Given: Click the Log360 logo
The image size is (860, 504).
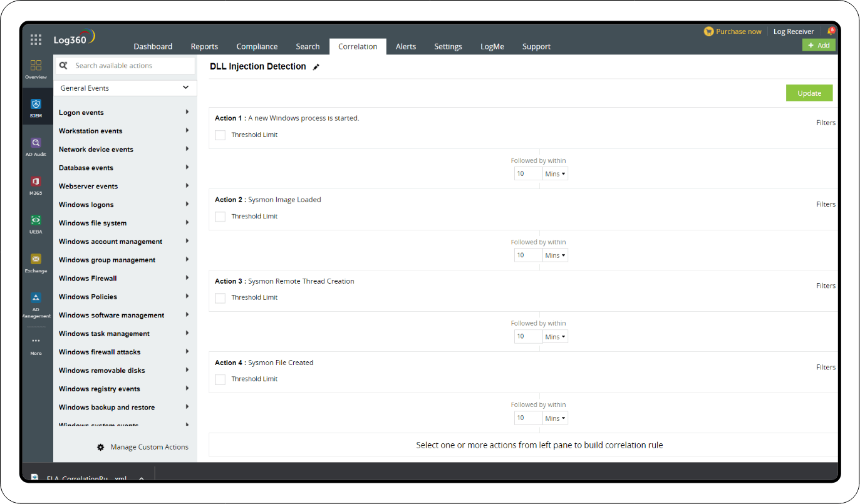Looking at the screenshot, I should click(75, 39).
